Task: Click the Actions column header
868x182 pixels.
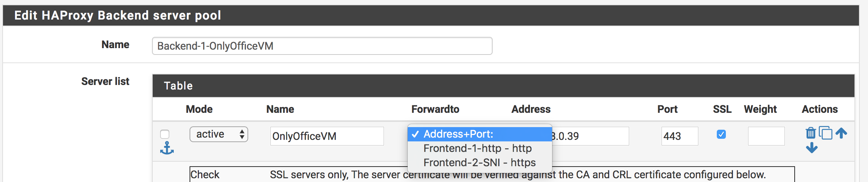Action: click(x=819, y=109)
